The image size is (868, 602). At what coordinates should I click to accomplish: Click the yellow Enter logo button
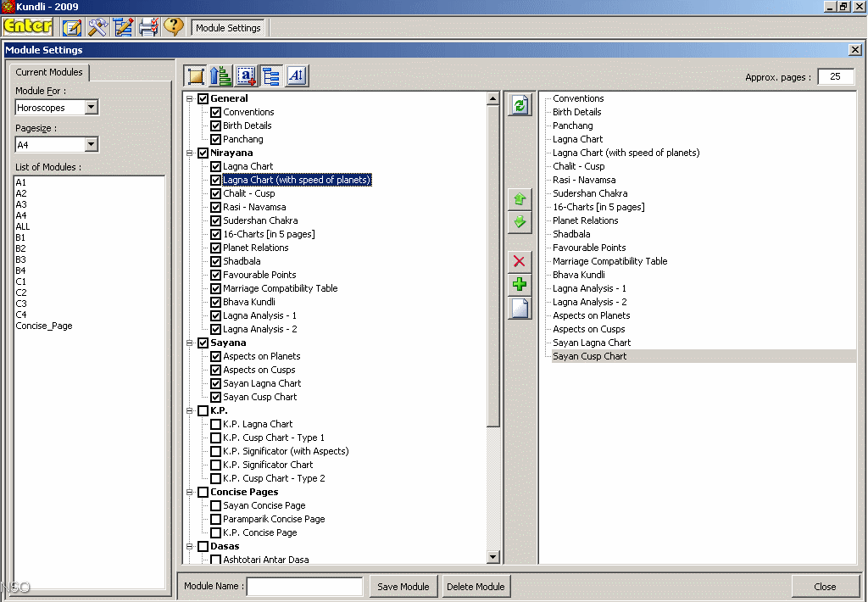[28, 27]
